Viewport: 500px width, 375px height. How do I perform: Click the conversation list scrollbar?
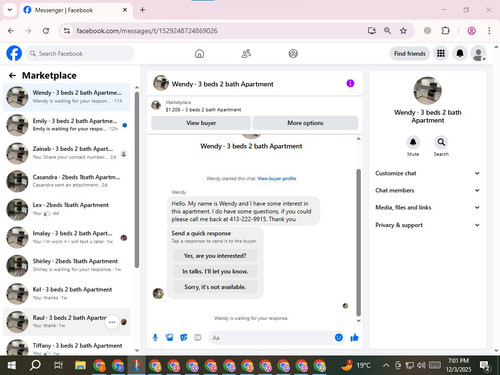click(137, 180)
